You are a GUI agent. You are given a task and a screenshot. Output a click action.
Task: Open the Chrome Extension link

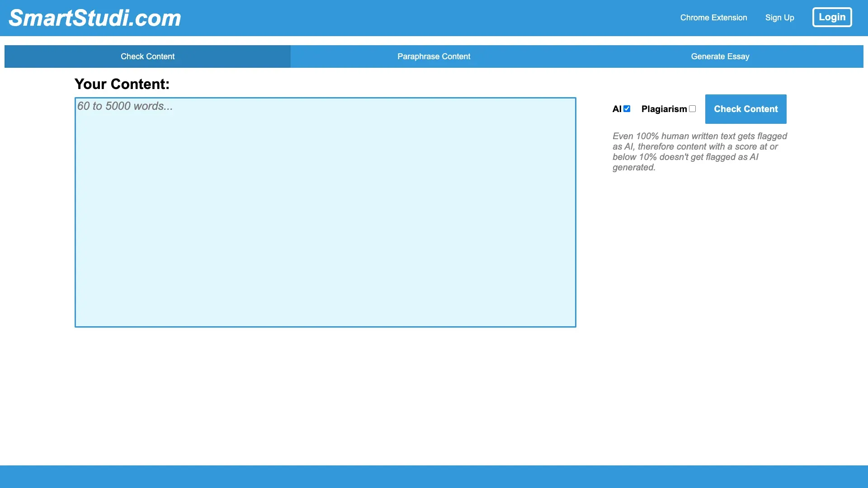tap(713, 18)
